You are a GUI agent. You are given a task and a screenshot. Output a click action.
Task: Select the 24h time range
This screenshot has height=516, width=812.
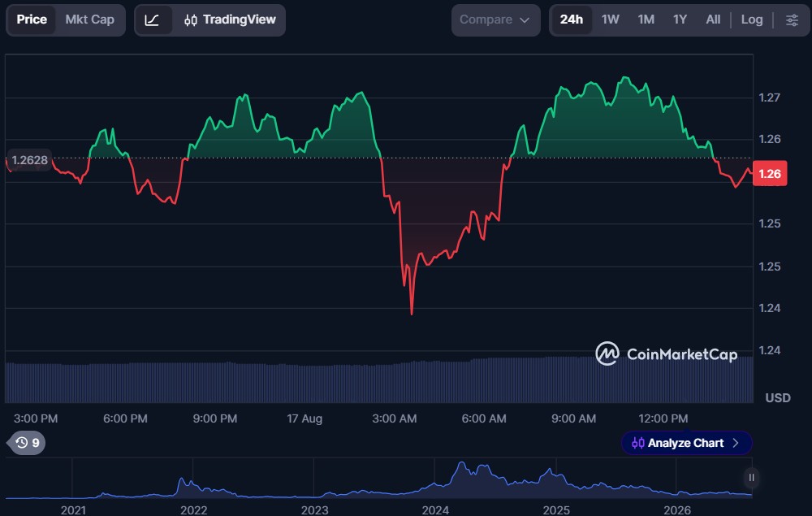point(571,20)
